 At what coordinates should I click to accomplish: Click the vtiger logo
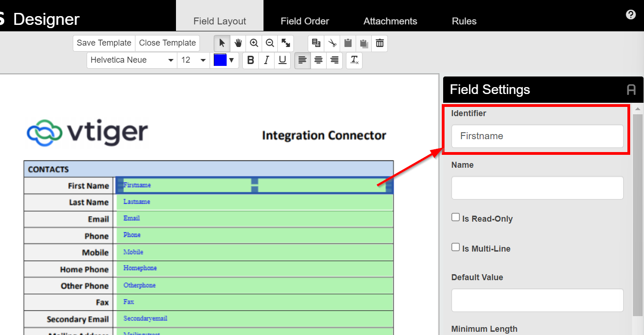tap(88, 132)
